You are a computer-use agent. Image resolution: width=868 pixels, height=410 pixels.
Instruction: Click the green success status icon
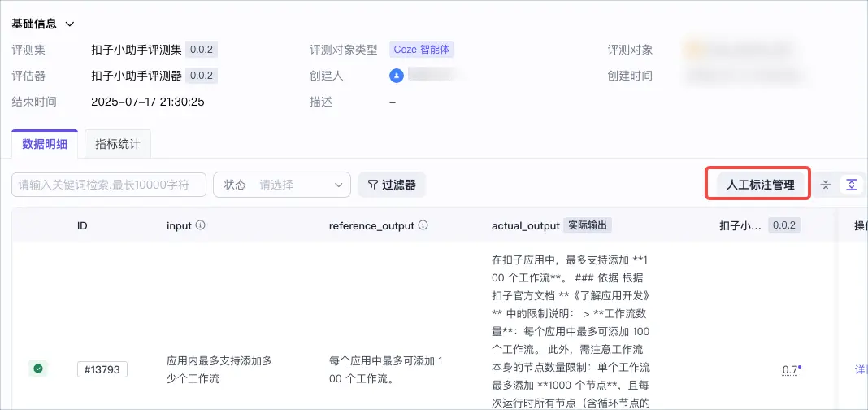[38, 369]
